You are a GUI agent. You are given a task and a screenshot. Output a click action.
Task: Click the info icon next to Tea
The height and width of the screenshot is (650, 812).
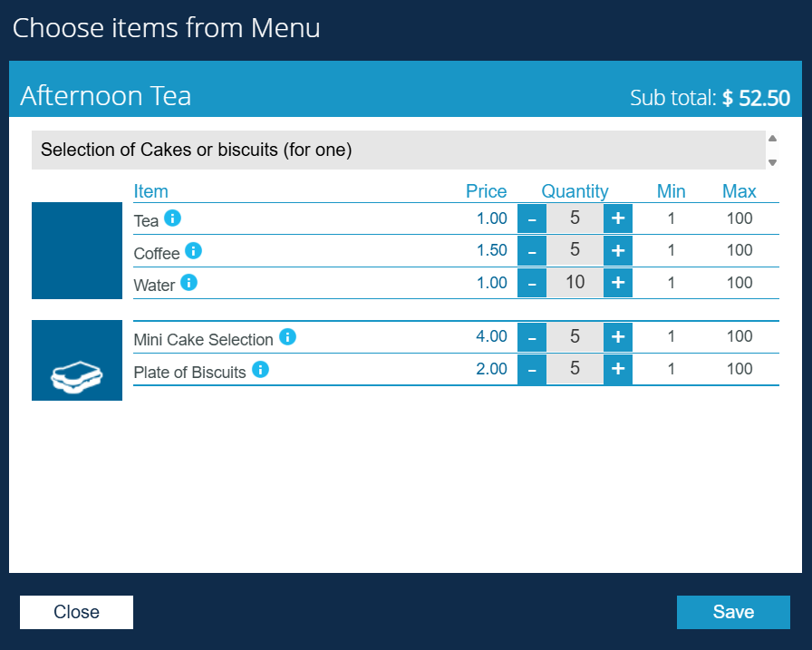tap(172, 218)
